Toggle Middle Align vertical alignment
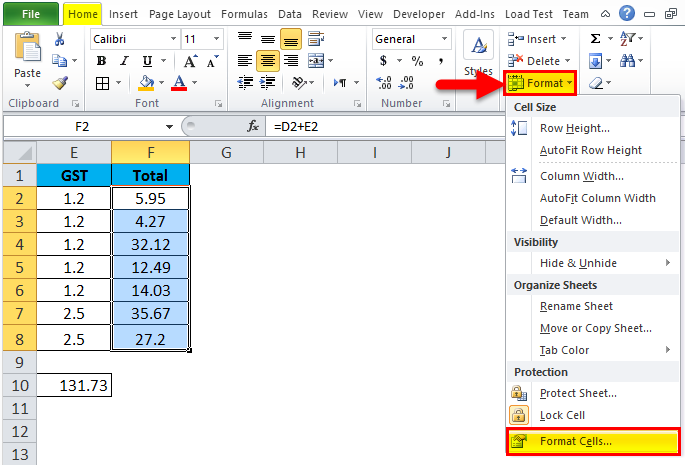 coord(267,39)
